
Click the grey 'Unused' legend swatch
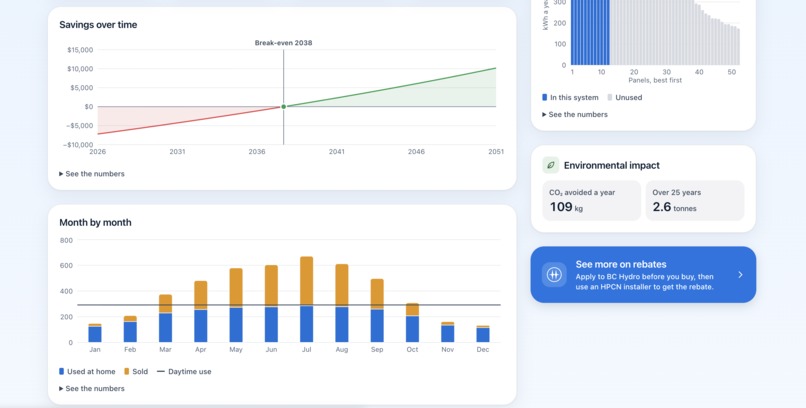(610, 97)
